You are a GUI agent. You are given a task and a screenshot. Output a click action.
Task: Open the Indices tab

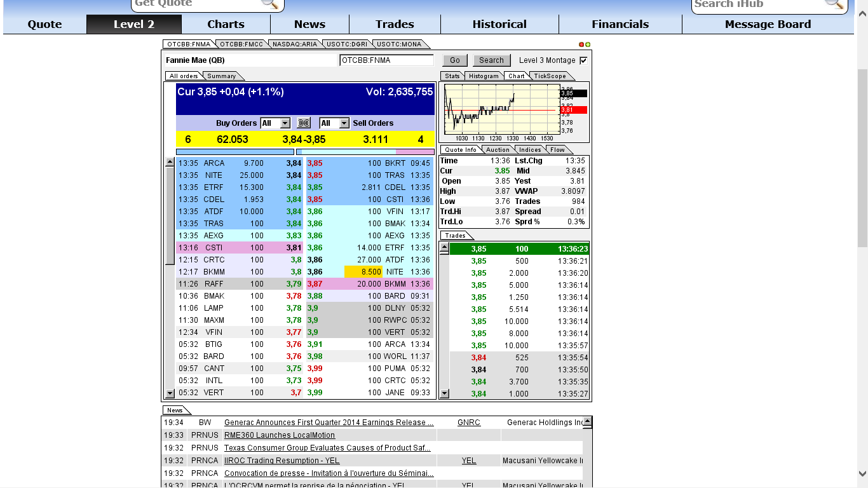(x=530, y=150)
